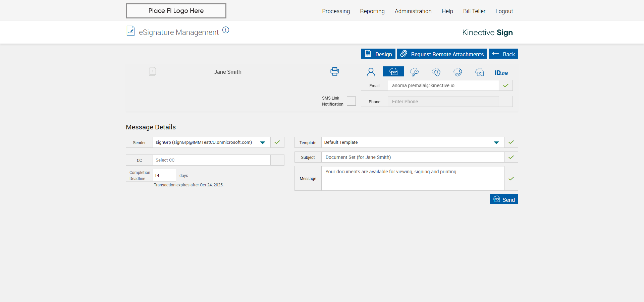Enable the SMS Link Notification checkbox
Image resolution: width=644 pixels, height=302 pixels.
[x=351, y=101]
